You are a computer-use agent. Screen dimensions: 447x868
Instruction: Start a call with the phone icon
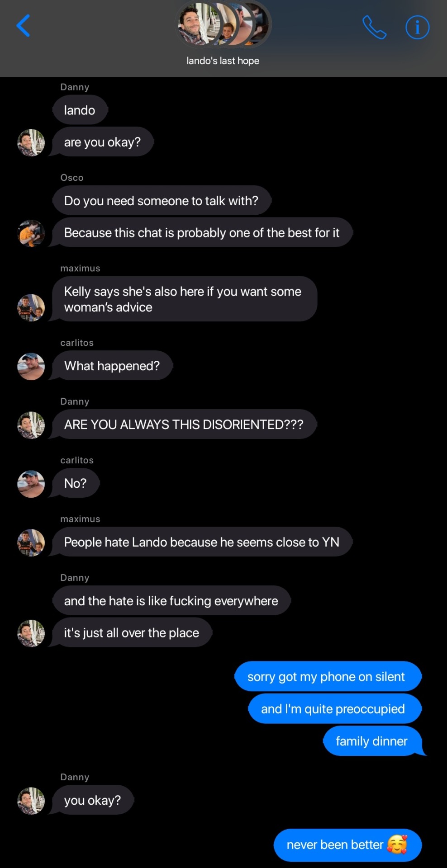point(375,27)
